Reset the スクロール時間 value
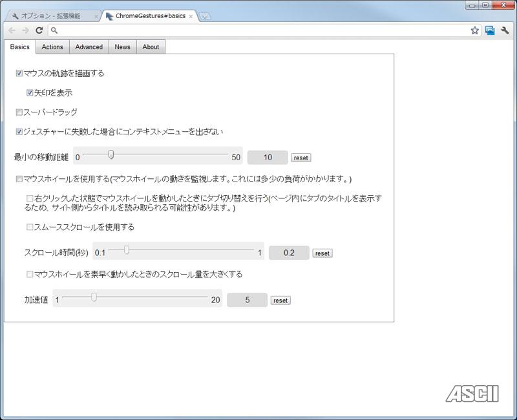517x420 pixels. (322, 253)
